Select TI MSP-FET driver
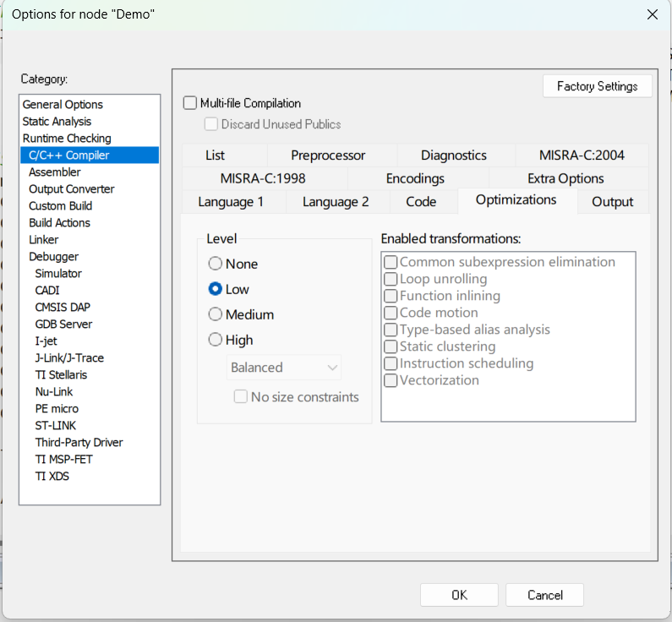The height and width of the screenshot is (622, 672). click(90, 459)
